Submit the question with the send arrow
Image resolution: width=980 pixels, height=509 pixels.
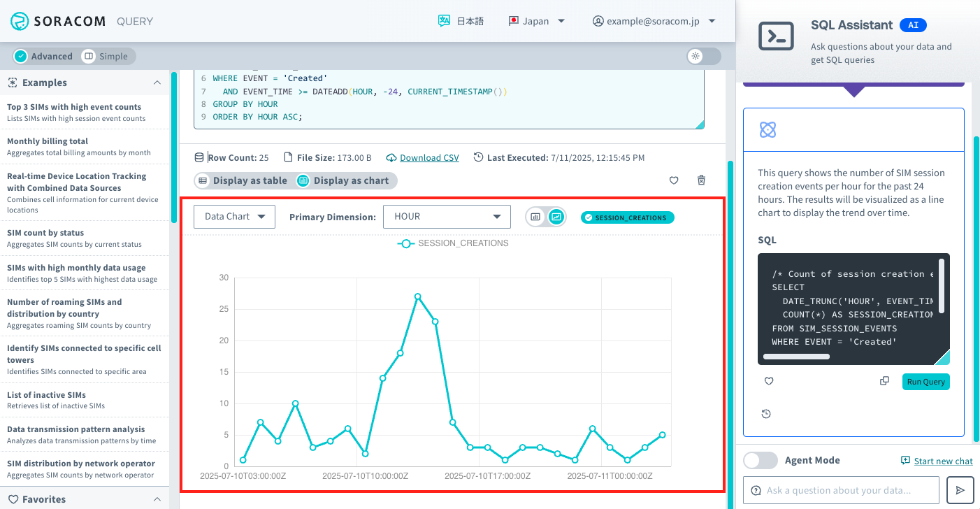(960, 489)
